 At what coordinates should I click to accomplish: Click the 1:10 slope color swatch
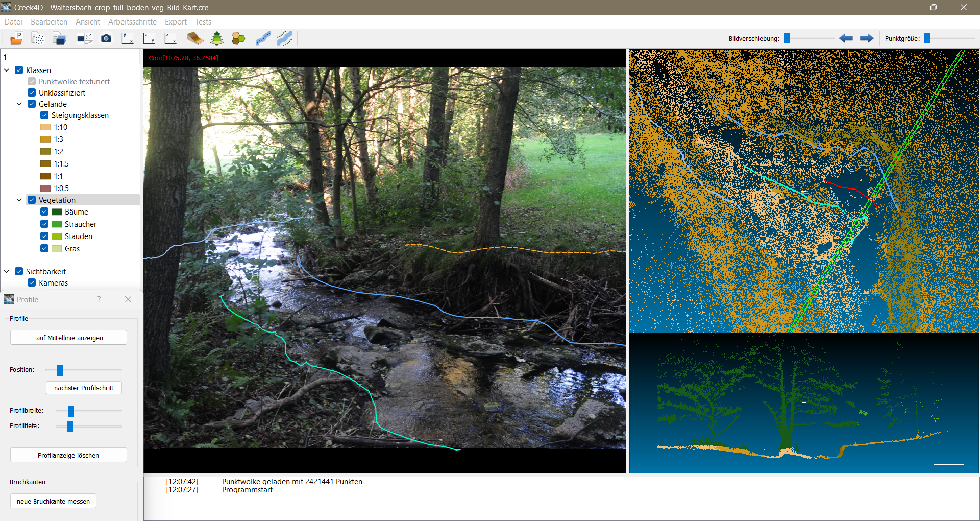[x=45, y=127]
